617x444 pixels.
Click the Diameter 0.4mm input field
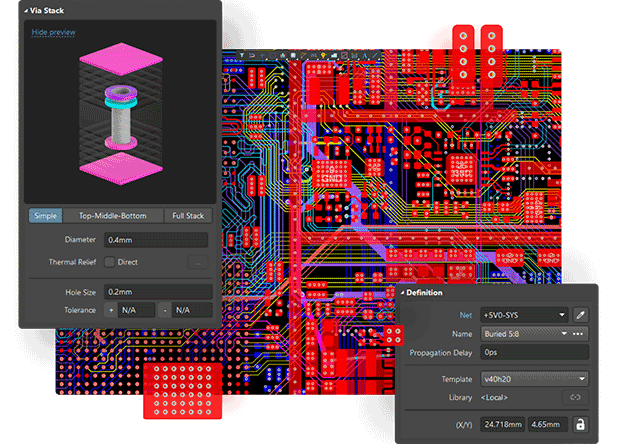tap(155, 240)
